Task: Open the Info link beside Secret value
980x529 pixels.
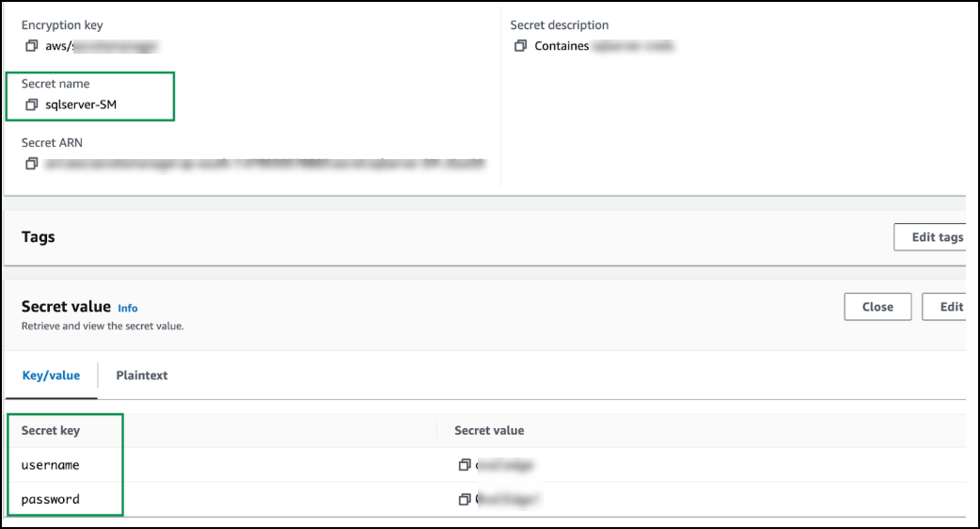Action: [128, 308]
